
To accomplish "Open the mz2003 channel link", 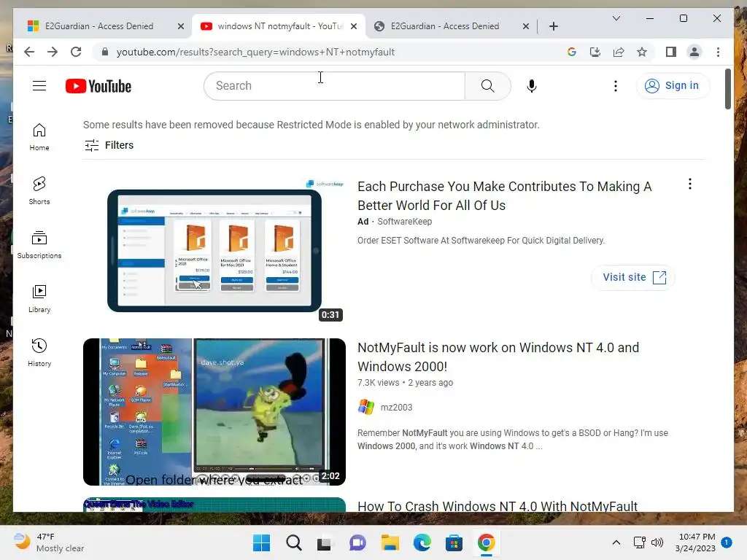I will (x=396, y=407).
